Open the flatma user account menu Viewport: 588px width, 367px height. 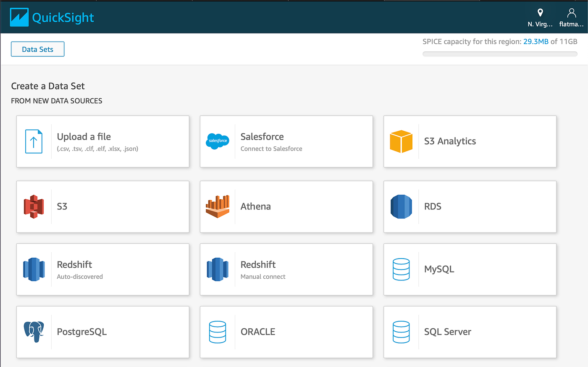click(x=571, y=17)
